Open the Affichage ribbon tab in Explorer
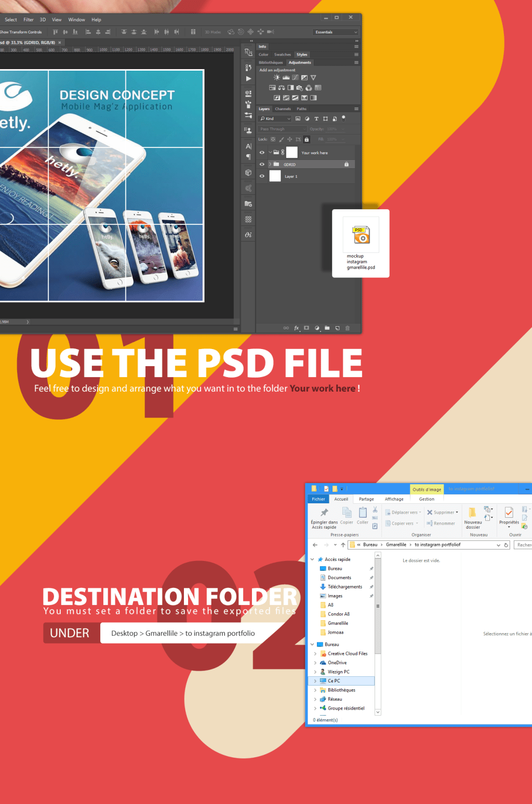532x804 pixels. coord(394,499)
